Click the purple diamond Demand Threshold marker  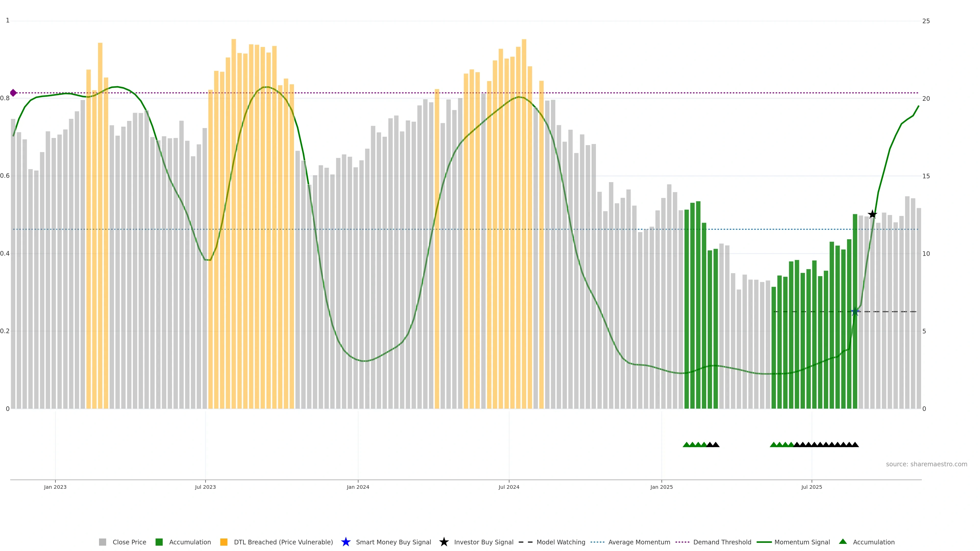13,93
